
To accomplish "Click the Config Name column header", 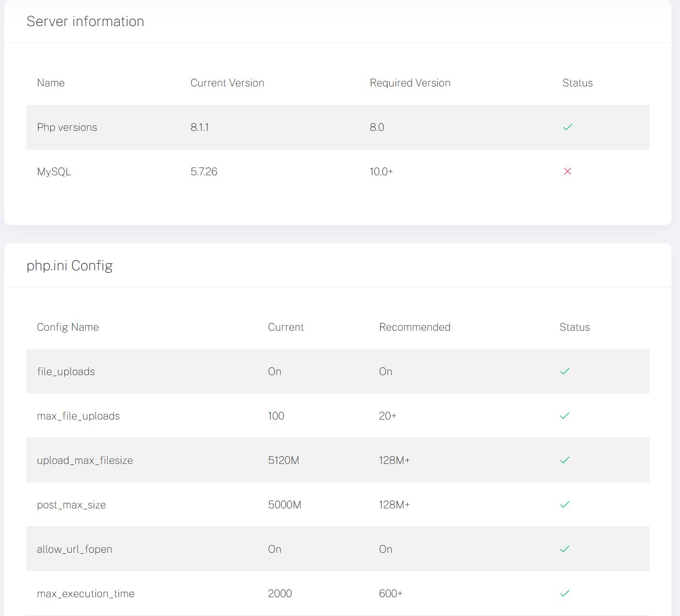I will 68,327.
